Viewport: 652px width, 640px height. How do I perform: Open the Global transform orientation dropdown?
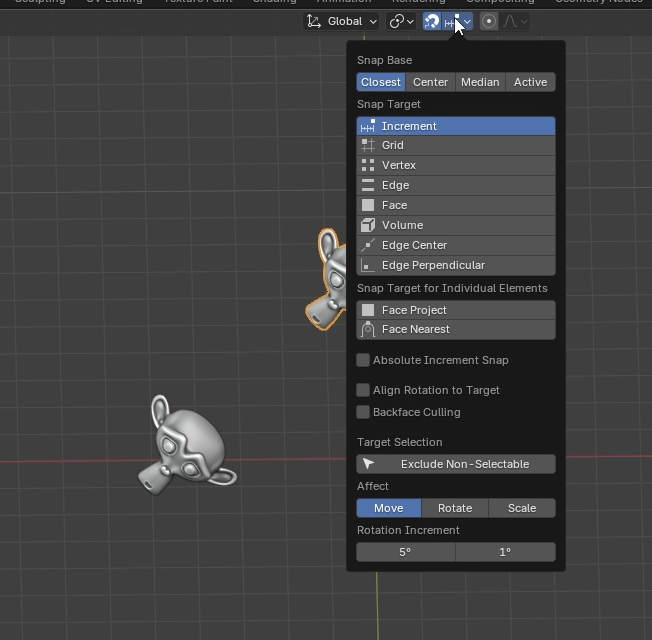pos(342,21)
